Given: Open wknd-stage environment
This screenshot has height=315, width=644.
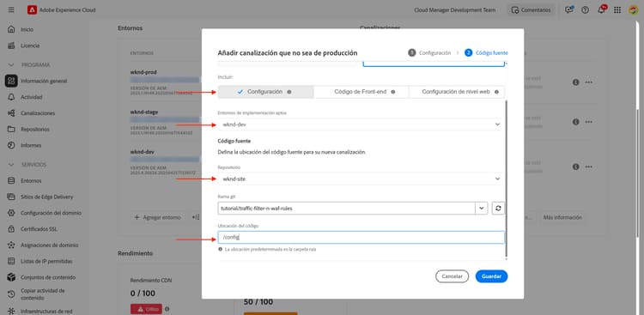Looking at the screenshot, I should pos(144,112).
